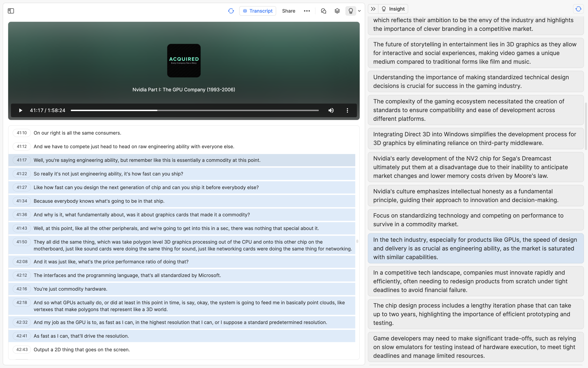Refresh insights with the top-right reload icon
The width and height of the screenshot is (588, 368).
click(x=578, y=9)
